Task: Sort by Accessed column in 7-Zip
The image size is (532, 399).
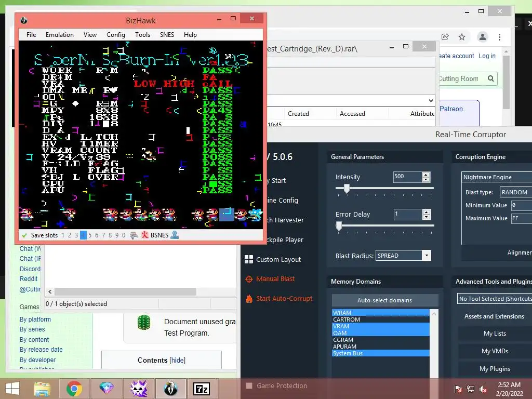Action: [x=352, y=114]
